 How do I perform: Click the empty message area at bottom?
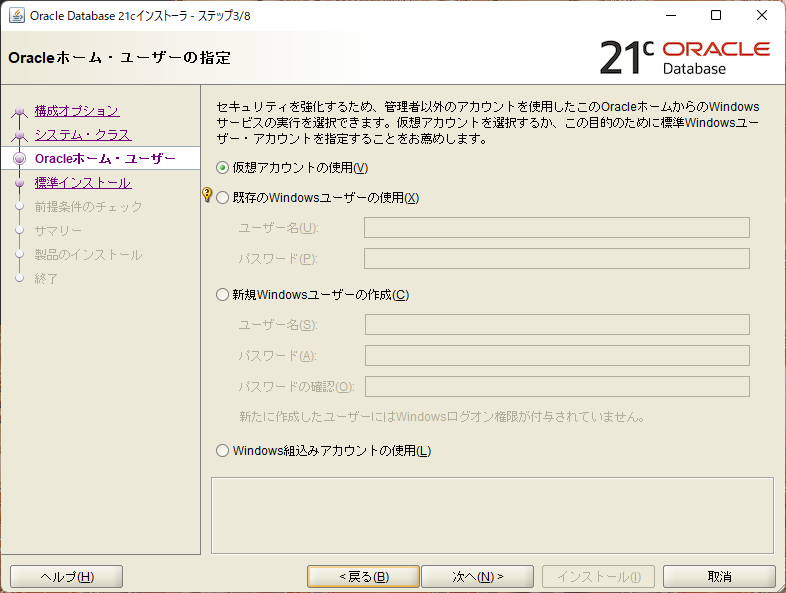pyautogui.click(x=492, y=516)
